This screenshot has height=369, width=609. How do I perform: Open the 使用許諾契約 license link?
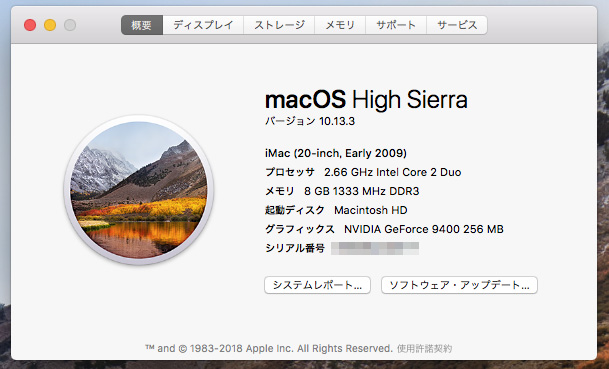[x=425, y=348]
